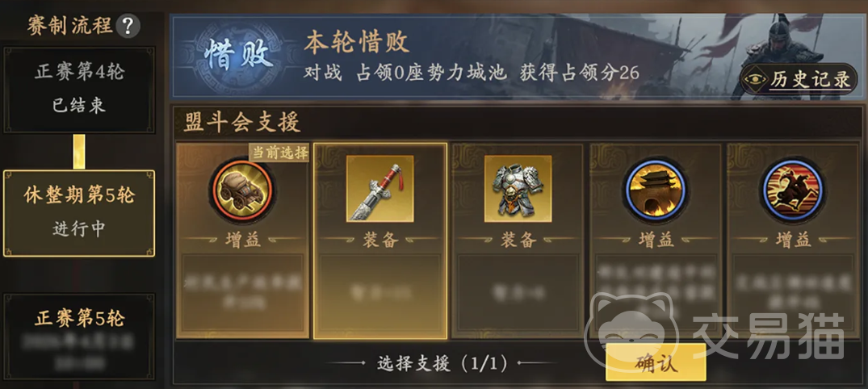This screenshot has height=389, width=868.
Task: Switch to 休整期第5轮 stage
Action: click(79, 213)
